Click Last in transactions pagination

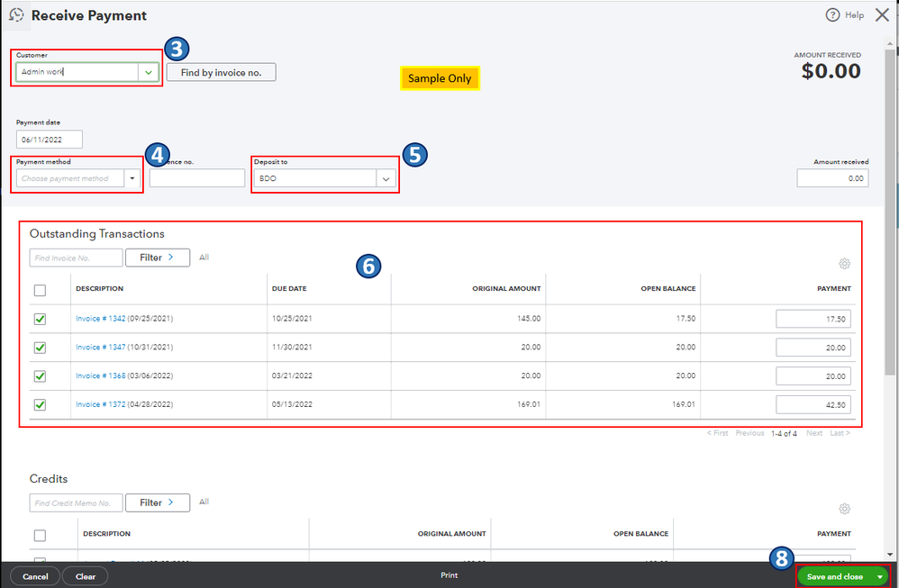coord(840,433)
